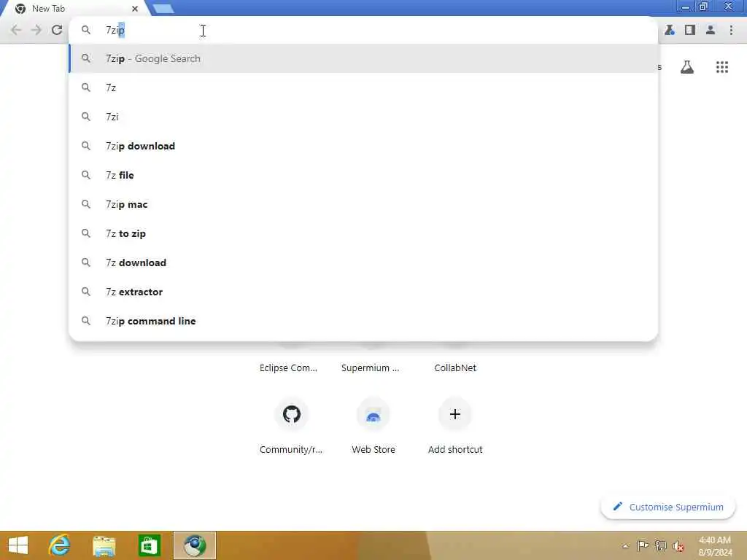Open the Google apps grid
The height and width of the screenshot is (560, 747).
coord(722,67)
